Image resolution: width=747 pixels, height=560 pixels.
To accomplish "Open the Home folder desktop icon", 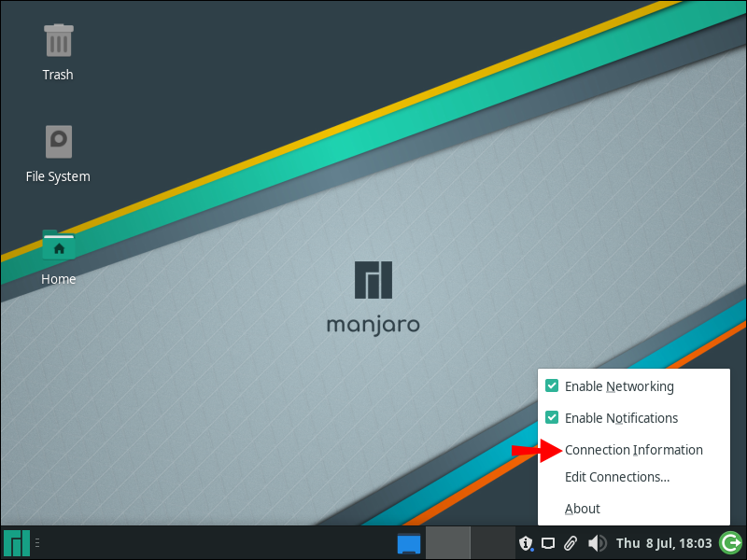I will coord(59,245).
